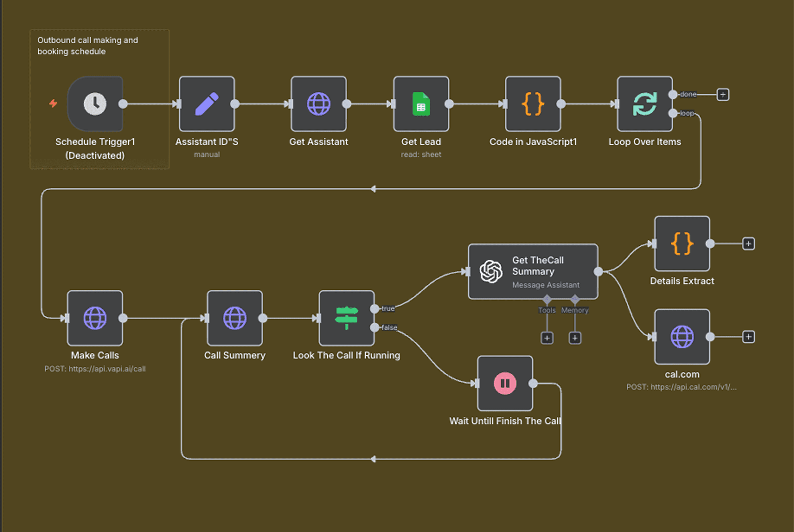Click the Outbound call making sticky note
This screenshot has height=532, width=794.
click(x=88, y=46)
